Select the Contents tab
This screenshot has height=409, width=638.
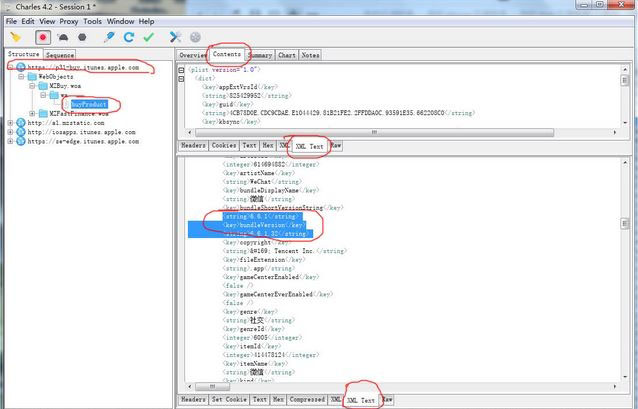[227, 54]
